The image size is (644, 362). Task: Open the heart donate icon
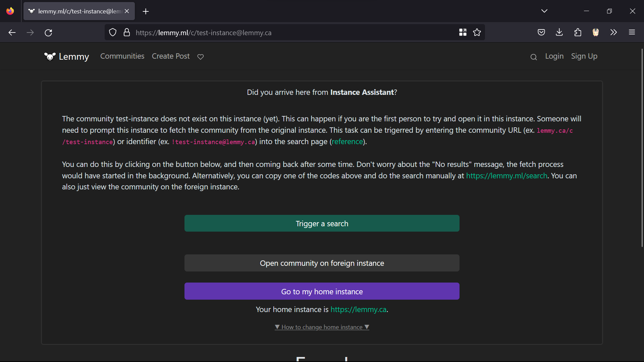201,57
